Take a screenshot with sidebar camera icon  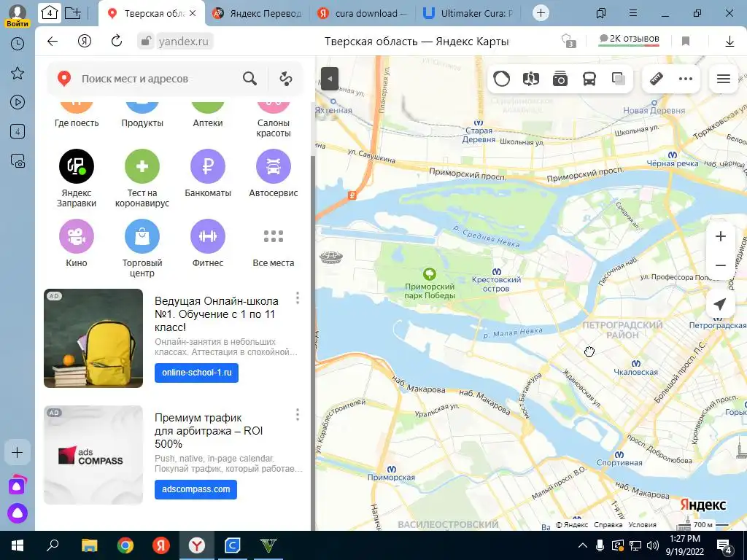(18, 161)
